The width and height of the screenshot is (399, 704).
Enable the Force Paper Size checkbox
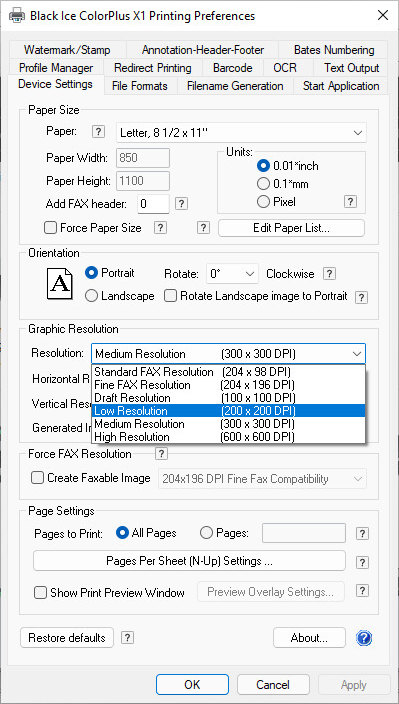50,228
